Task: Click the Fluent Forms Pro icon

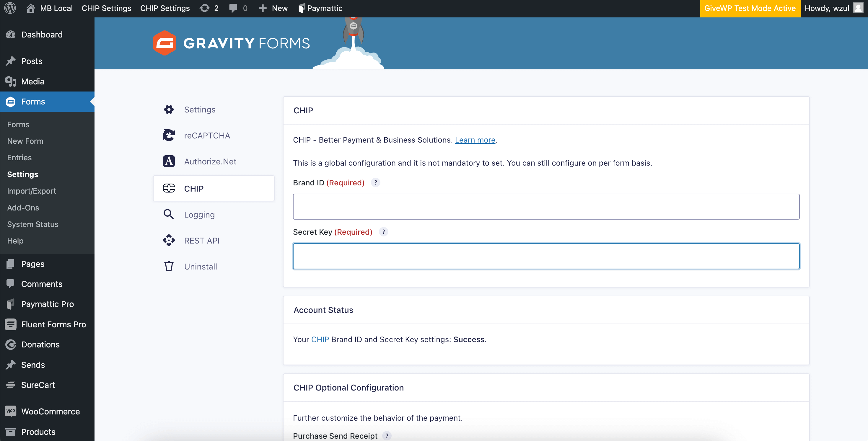Action: coord(11,324)
